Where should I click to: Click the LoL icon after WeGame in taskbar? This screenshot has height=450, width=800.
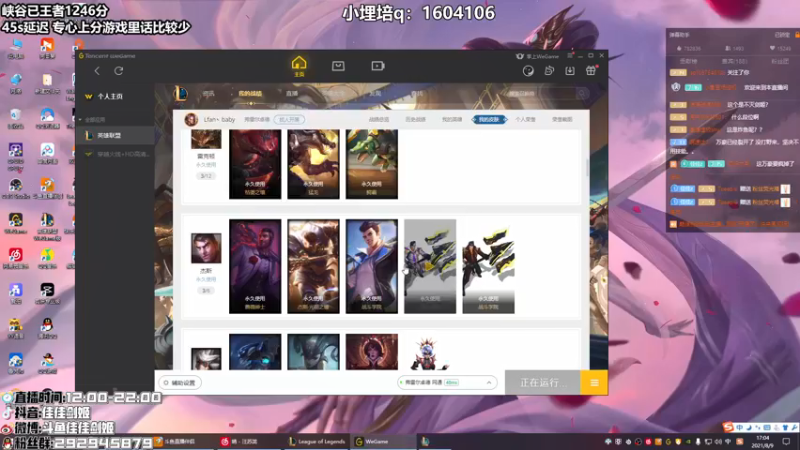pos(425,442)
